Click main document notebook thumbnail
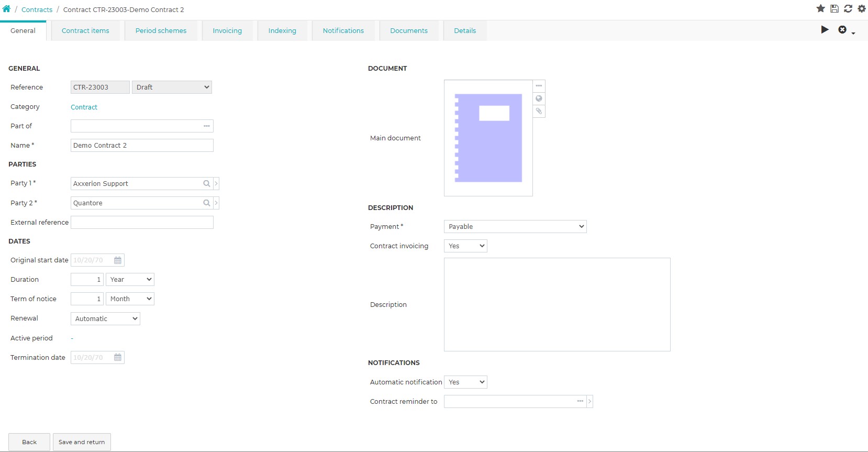This screenshot has height=452, width=868. (x=488, y=138)
